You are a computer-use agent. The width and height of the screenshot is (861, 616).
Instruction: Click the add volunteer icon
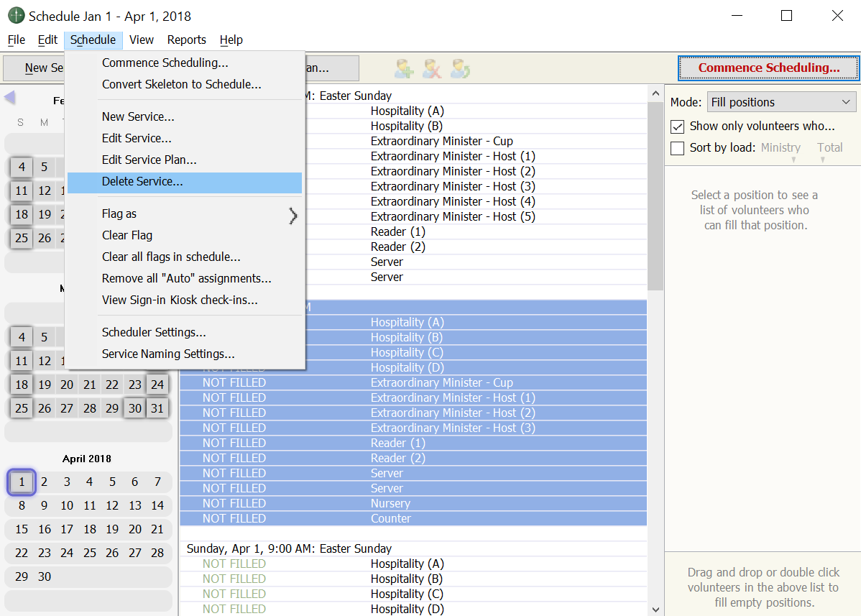click(404, 68)
